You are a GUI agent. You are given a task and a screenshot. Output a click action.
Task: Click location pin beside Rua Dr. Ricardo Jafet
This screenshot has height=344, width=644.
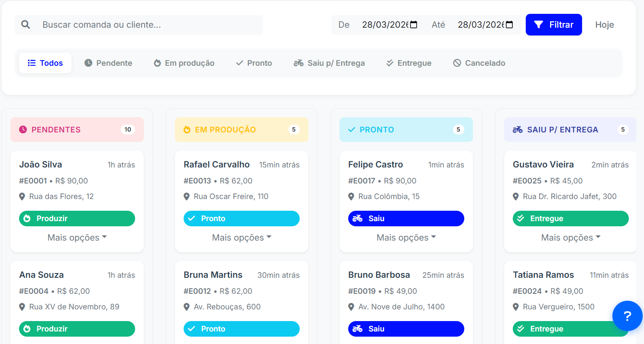(x=516, y=196)
